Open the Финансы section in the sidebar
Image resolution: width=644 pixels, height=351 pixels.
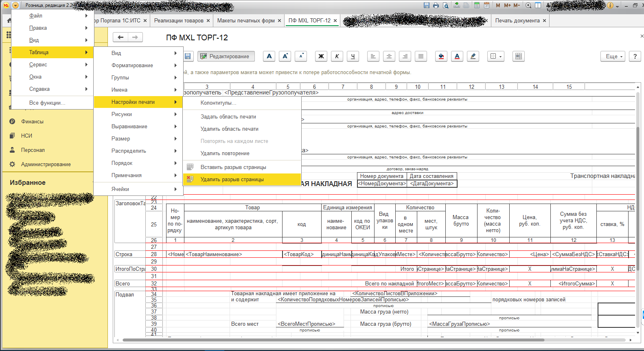(x=32, y=121)
